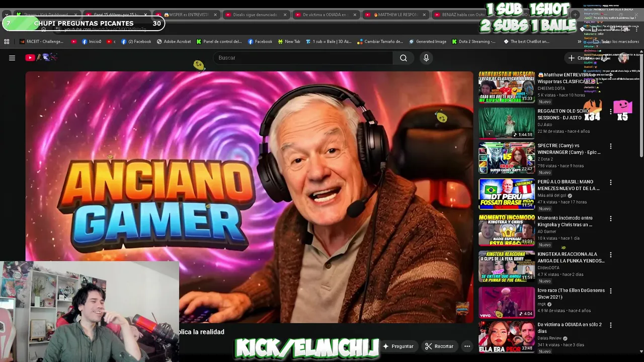Viewport: 644px width, 362px height.
Task: Open Matthew ENTREVISTA Wisper video thumbnail
Action: coord(507,87)
